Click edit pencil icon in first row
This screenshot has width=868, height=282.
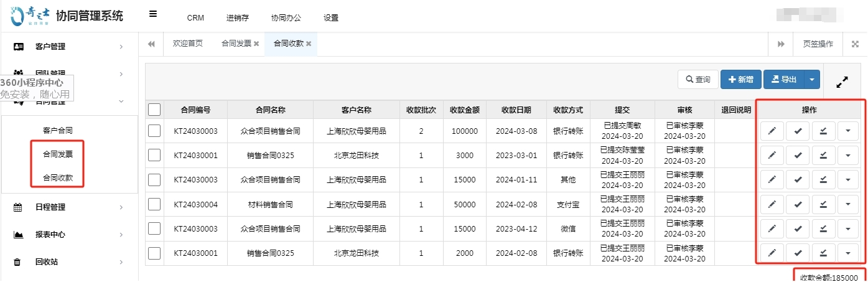pyautogui.click(x=772, y=131)
